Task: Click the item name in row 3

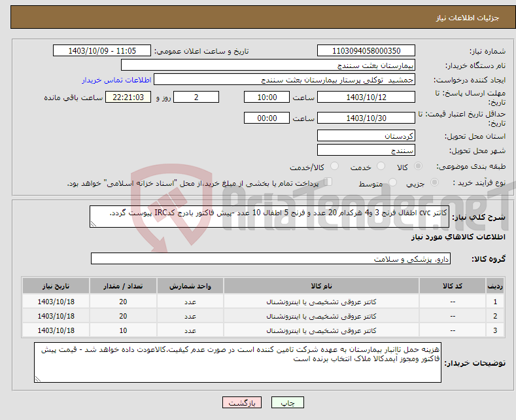Action: click(321, 330)
